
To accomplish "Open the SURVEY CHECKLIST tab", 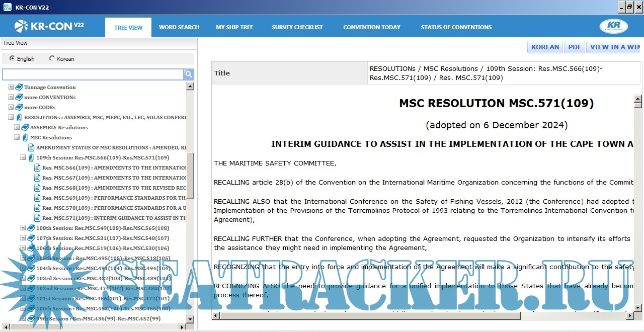I will [x=297, y=27].
